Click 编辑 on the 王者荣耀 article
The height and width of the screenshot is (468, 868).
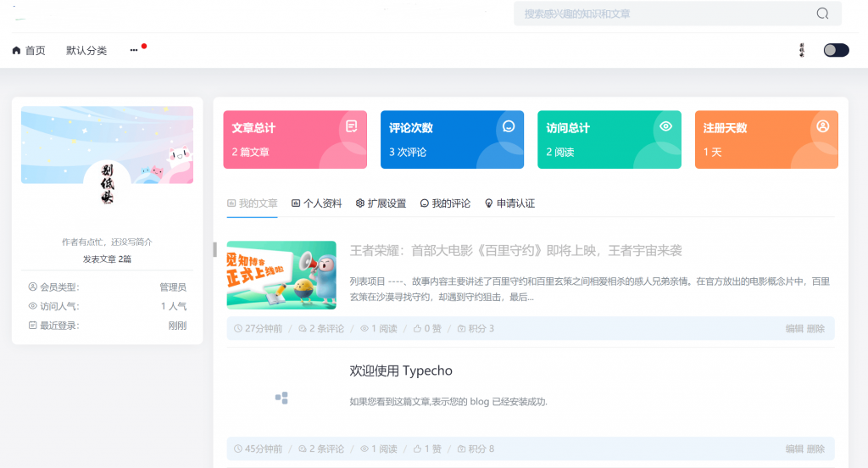click(x=793, y=328)
